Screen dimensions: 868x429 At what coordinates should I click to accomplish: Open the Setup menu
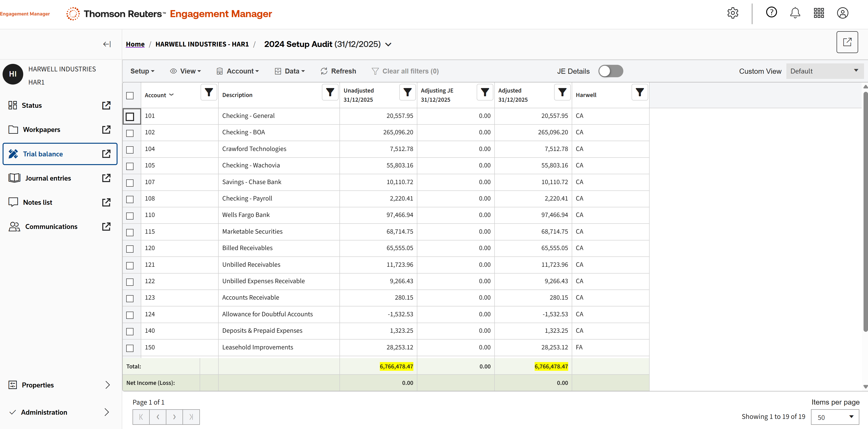[142, 71]
